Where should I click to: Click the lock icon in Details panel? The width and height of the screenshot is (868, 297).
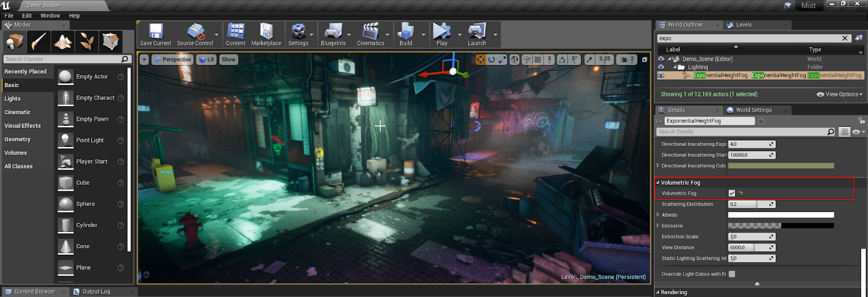point(861,120)
